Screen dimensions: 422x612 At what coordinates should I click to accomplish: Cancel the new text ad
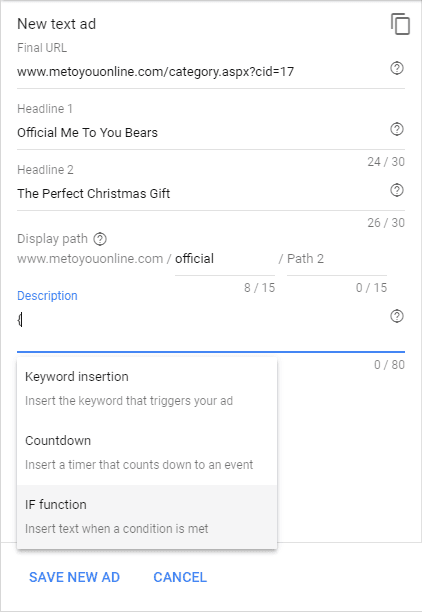click(180, 577)
